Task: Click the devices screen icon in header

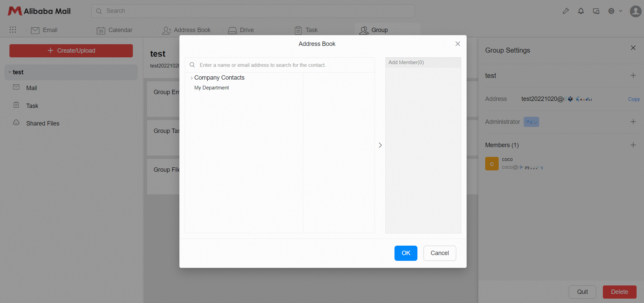Action: (x=596, y=11)
